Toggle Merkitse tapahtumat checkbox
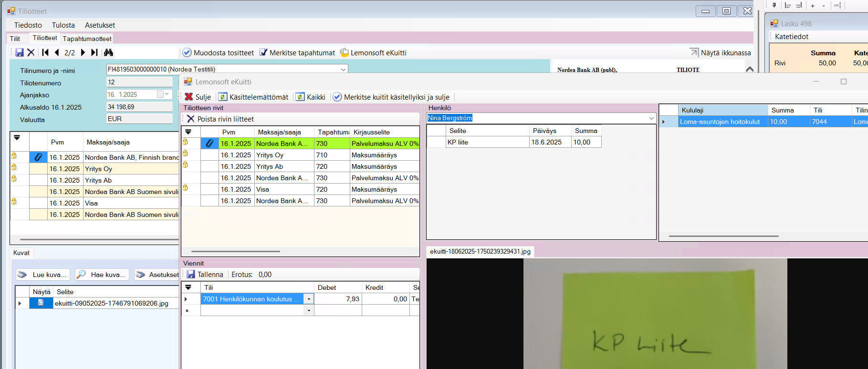This screenshot has height=369, width=868. [263, 52]
